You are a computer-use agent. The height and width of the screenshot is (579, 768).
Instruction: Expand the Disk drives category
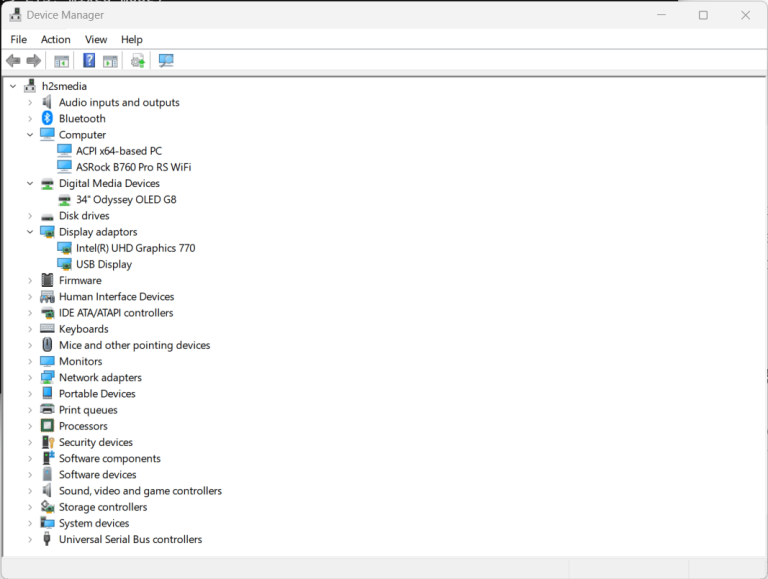coord(30,216)
